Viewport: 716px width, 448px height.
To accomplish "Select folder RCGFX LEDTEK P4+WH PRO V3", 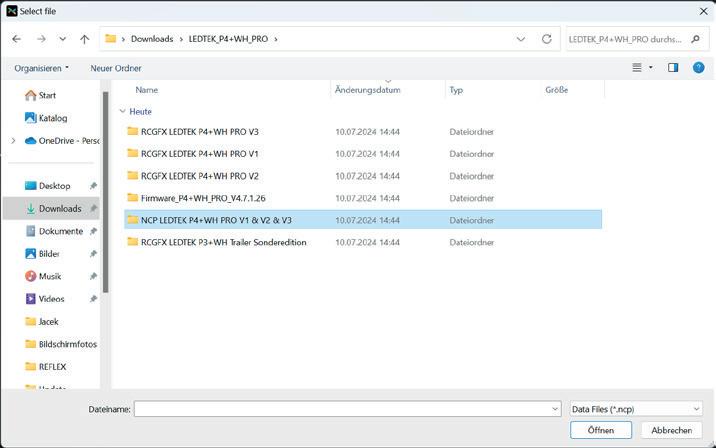I will pos(363,132).
